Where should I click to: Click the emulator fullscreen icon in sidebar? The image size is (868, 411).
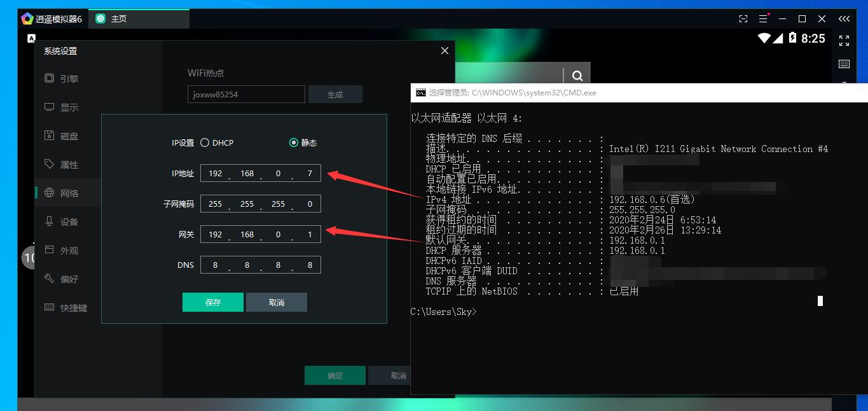click(x=844, y=41)
